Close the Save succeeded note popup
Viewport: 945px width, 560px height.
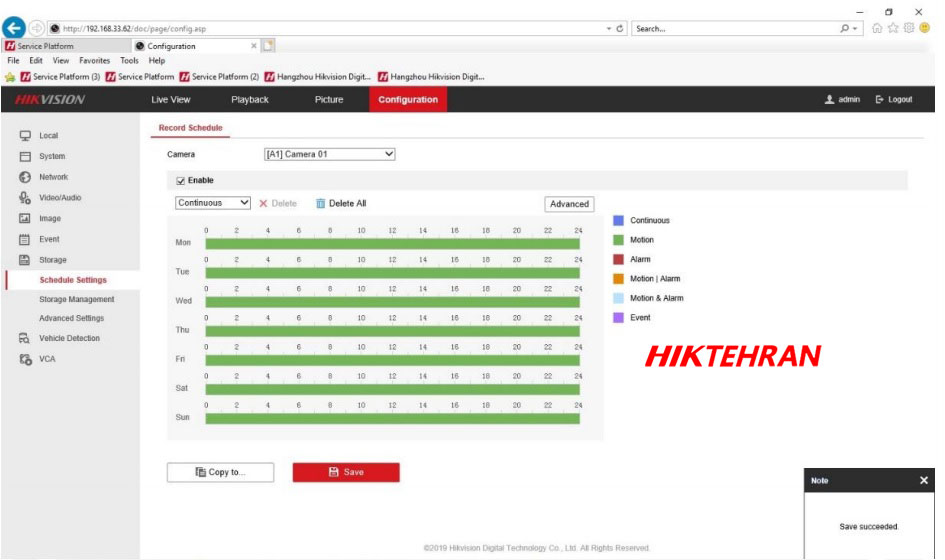coord(924,480)
